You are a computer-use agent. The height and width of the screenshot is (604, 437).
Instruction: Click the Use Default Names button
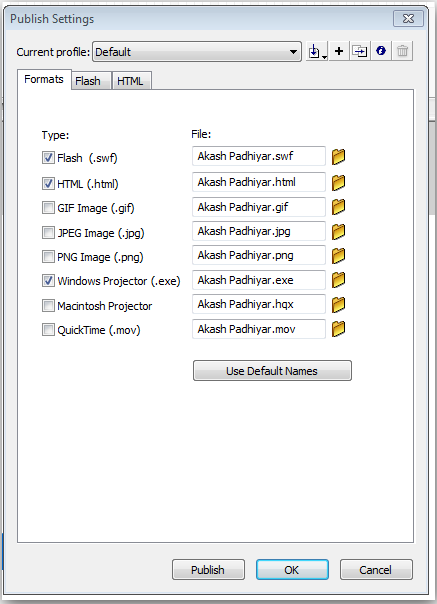click(x=272, y=371)
